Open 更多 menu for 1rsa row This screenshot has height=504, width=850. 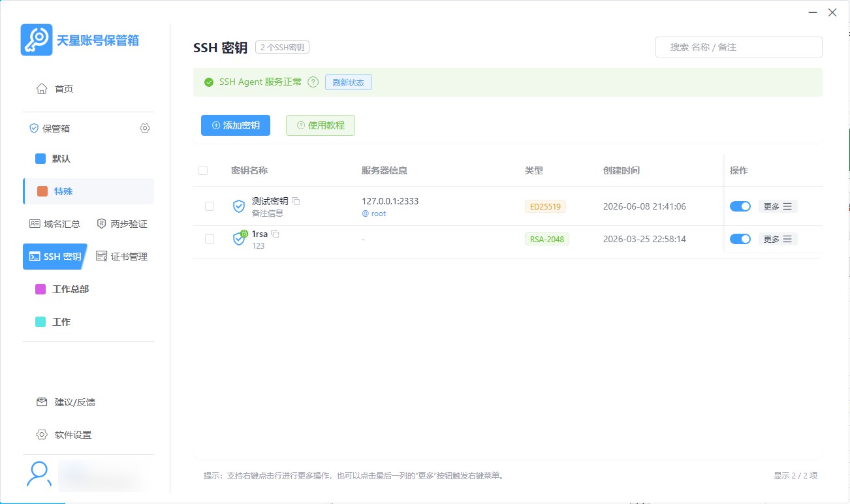point(778,239)
